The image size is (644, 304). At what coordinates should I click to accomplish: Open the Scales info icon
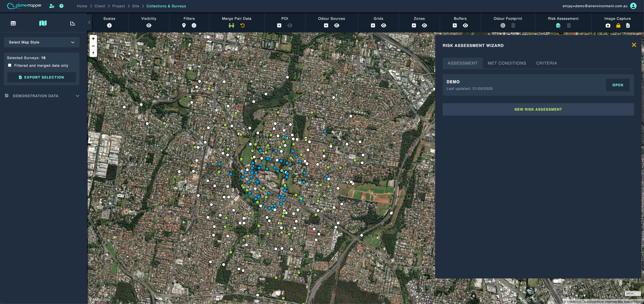109,26
